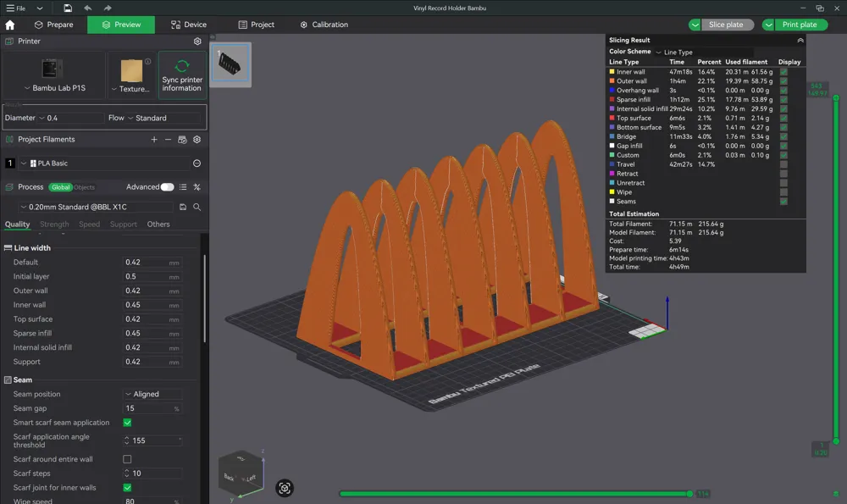Toggle the Advanced settings switch
Screen dimensions: 847x504
pos(167,187)
